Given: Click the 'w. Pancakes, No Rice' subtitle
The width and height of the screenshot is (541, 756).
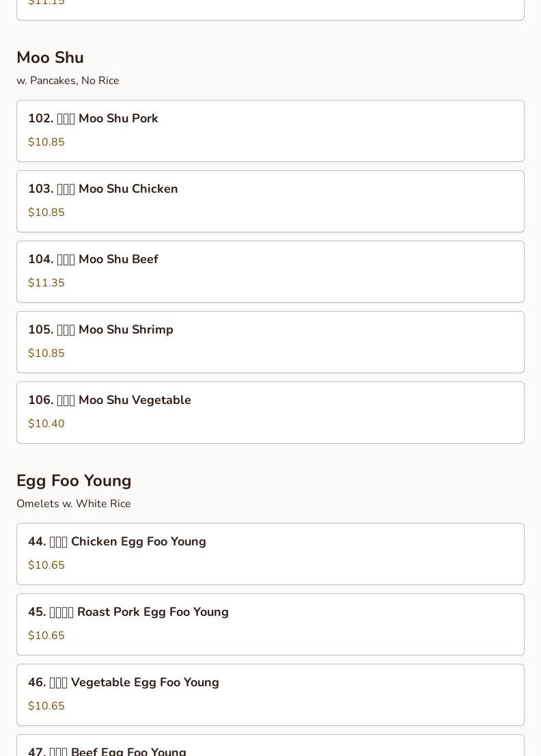Looking at the screenshot, I should (x=68, y=81).
